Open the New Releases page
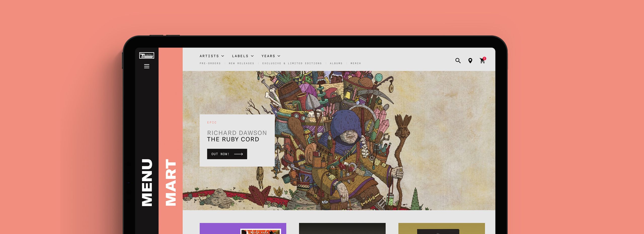 242,63
